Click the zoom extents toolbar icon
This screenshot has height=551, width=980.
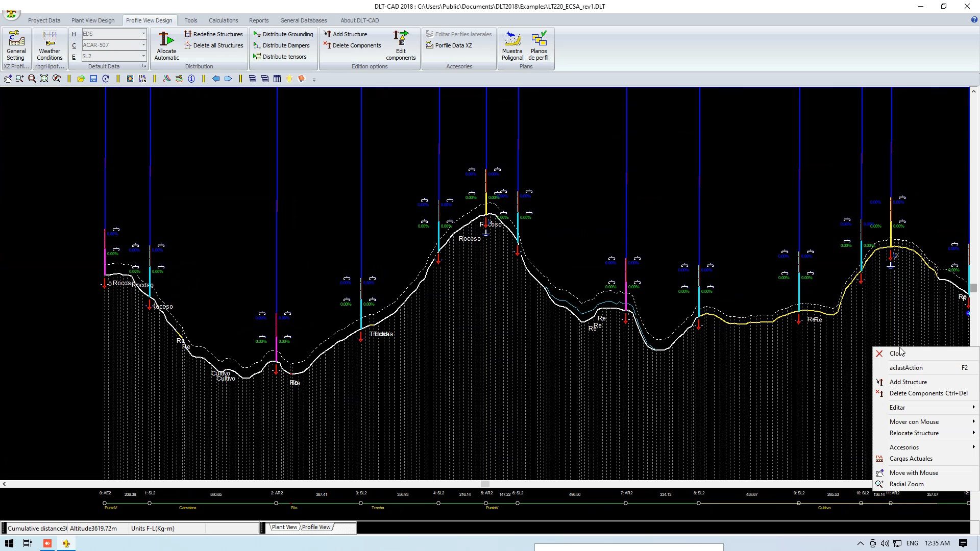[x=44, y=79]
